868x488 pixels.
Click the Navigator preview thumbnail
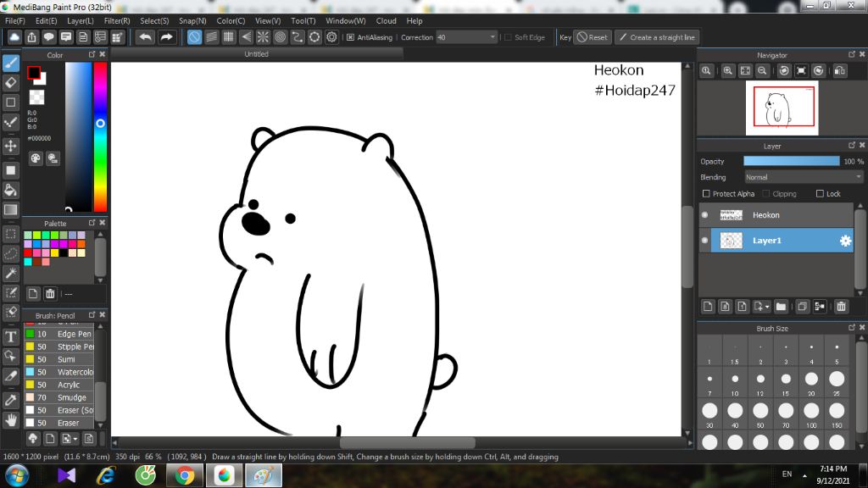point(782,108)
